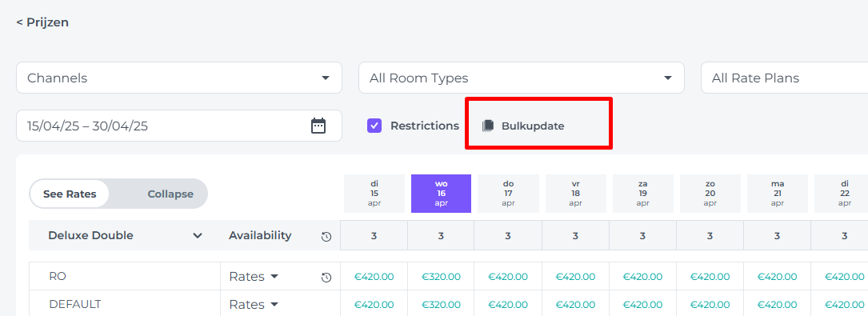This screenshot has height=316, width=868.
Task: Open the Channels dropdown
Action: pos(179,78)
